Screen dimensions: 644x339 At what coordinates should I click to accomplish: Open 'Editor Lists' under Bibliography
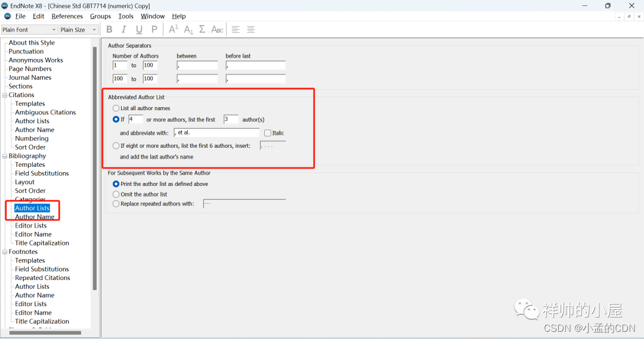coord(31,226)
